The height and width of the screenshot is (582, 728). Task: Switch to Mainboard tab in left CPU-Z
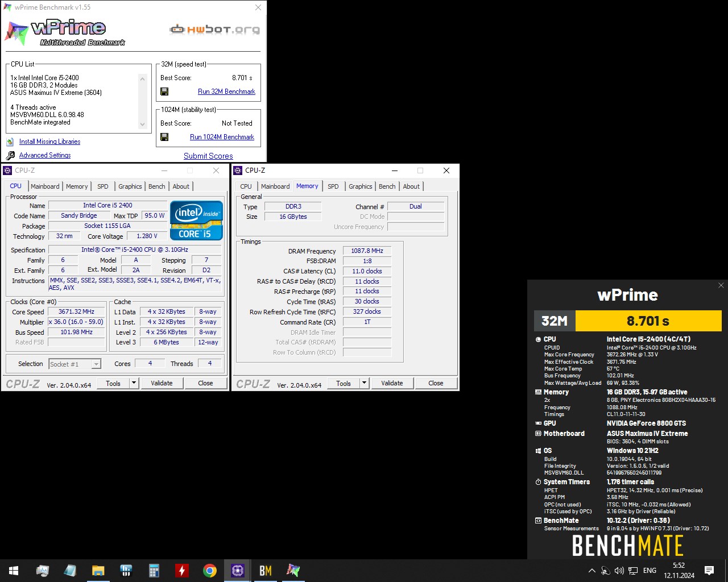pos(45,186)
